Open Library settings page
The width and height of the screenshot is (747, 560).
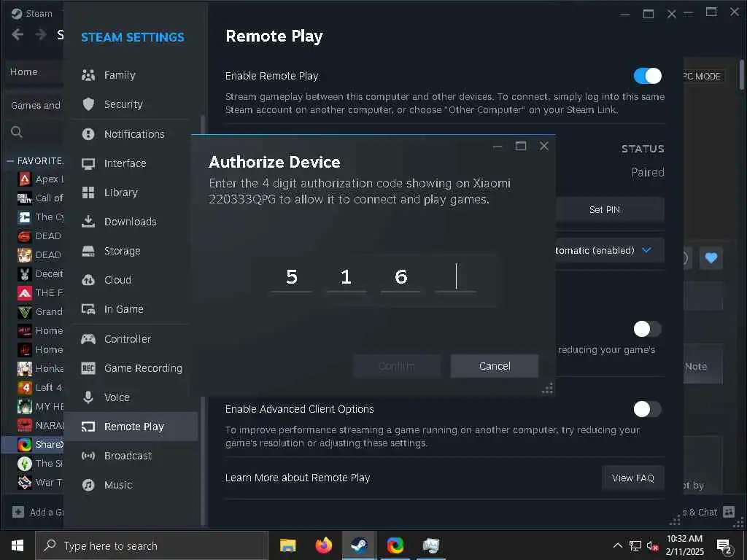click(x=121, y=192)
